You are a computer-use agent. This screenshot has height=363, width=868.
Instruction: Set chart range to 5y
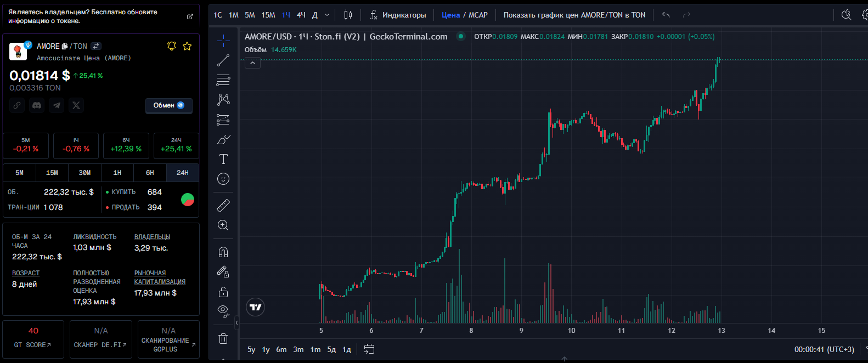tap(251, 349)
